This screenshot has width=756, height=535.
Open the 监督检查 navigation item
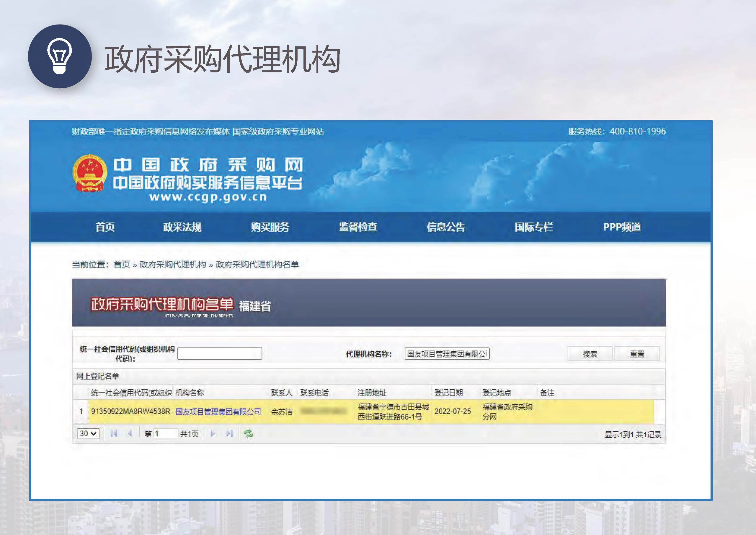pyautogui.click(x=358, y=227)
